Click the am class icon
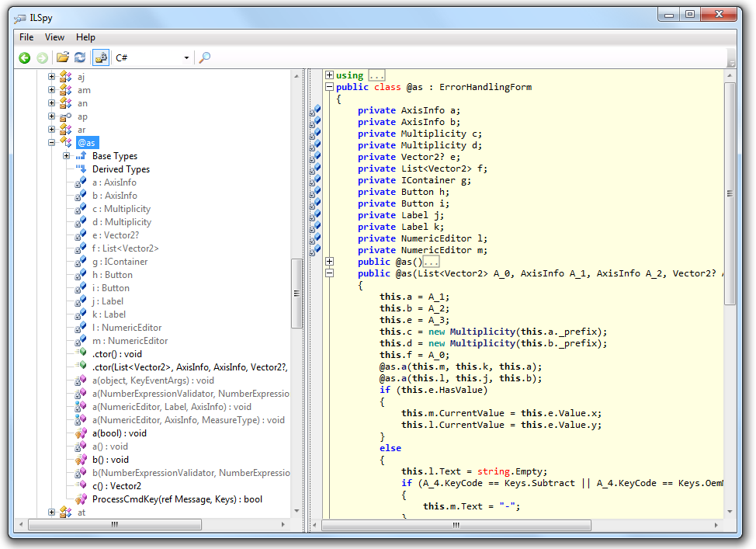756x549 pixels. [x=65, y=90]
